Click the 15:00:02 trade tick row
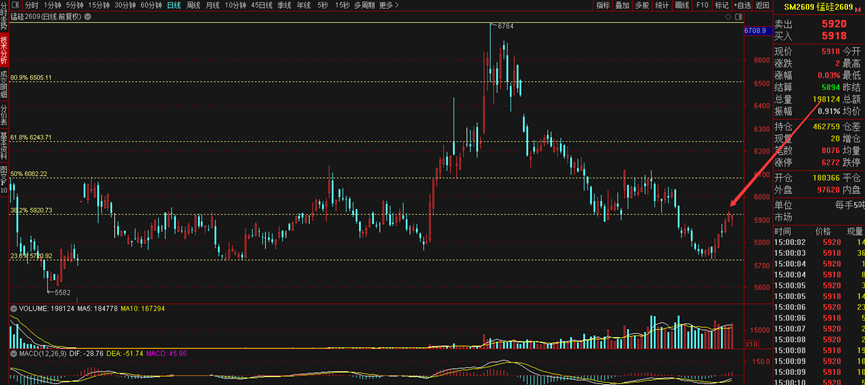Viewport: 865px width, 385px height. [x=819, y=242]
